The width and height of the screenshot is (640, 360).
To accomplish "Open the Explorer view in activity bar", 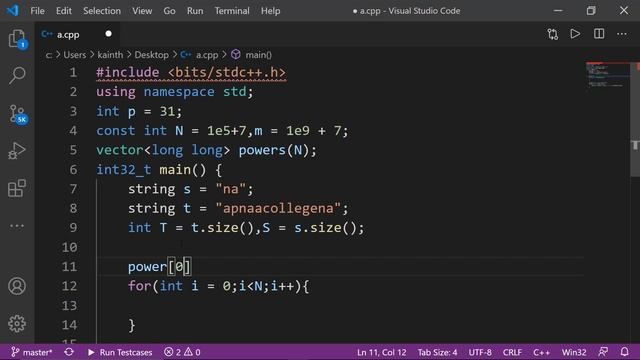I will tap(17, 39).
